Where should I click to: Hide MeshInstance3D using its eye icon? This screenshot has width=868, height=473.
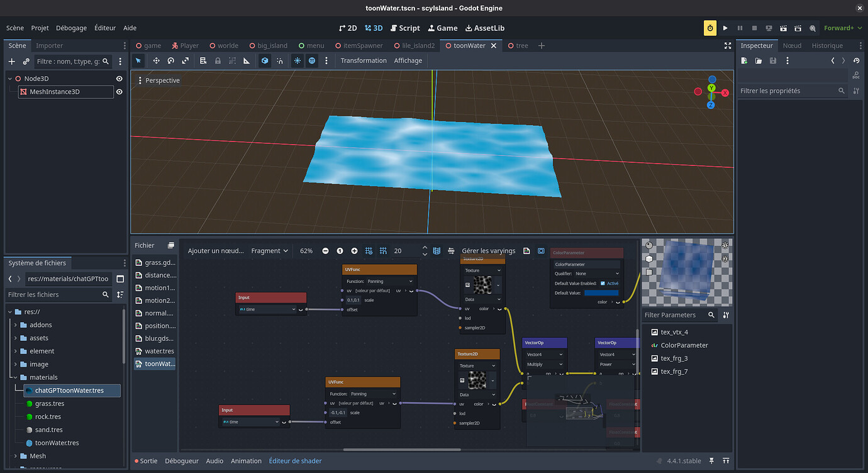coord(119,91)
